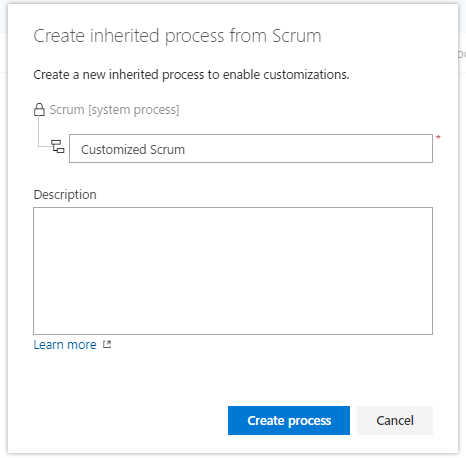Open the Learn more link
466x458 pixels.
point(65,345)
